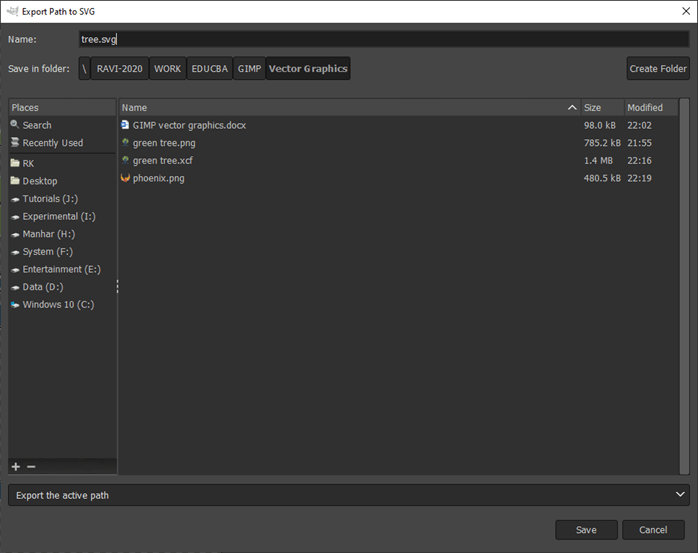Sort files by the Name column header
Screen dimensions: 698x553
pos(349,108)
